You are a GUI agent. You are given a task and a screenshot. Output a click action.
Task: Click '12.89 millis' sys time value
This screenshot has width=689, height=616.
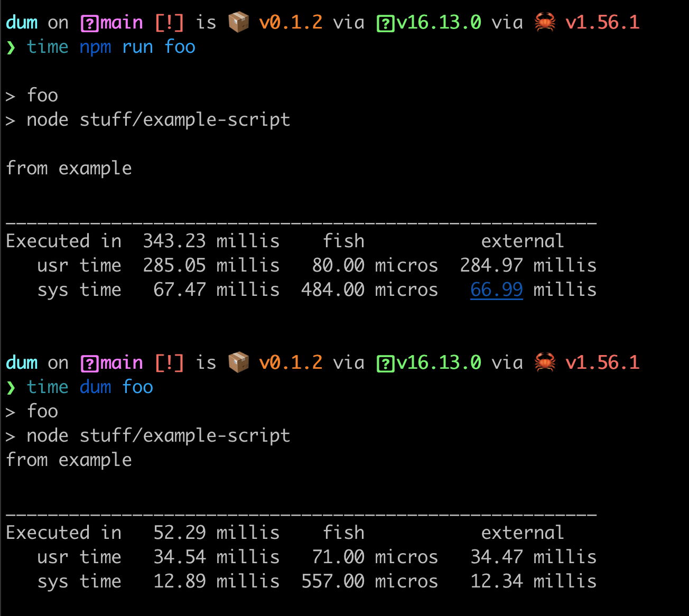point(217,581)
